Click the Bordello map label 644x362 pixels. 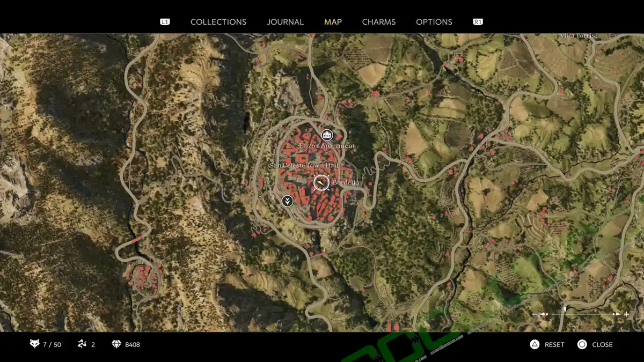coord(346,183)
